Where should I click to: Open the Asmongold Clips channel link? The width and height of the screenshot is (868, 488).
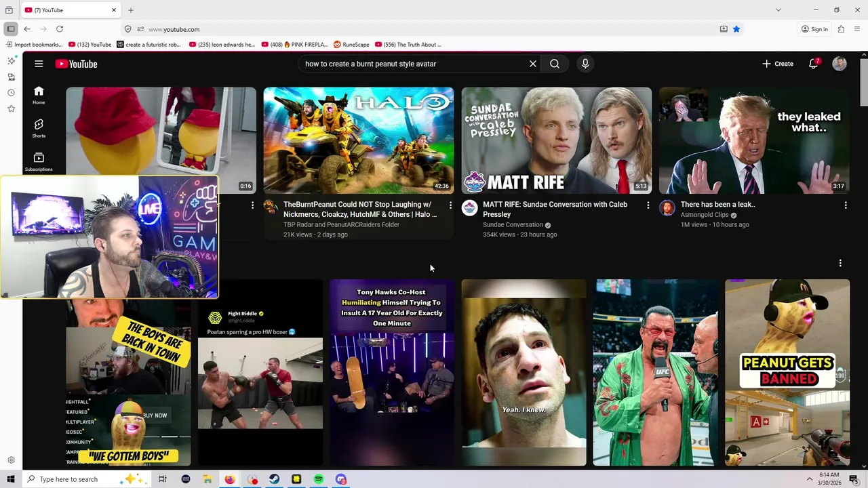705,215
